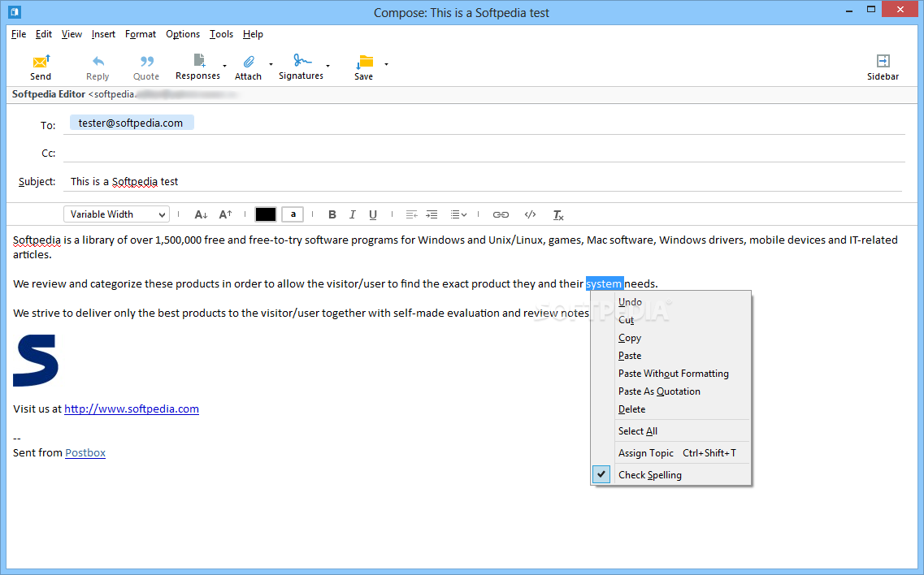Insert a hyperlink with link icon
Viewport: 924px width, 575px height.
(x=501, y=214)
